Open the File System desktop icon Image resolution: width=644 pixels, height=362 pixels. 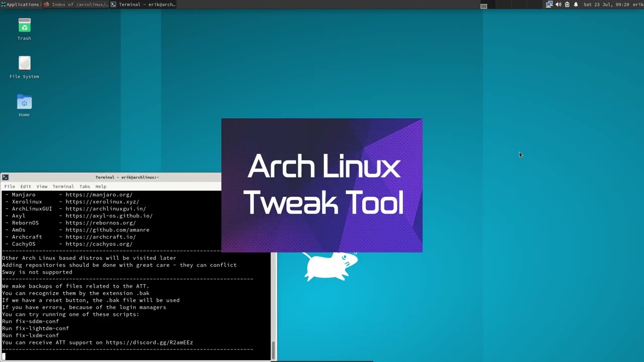[24, 67]
